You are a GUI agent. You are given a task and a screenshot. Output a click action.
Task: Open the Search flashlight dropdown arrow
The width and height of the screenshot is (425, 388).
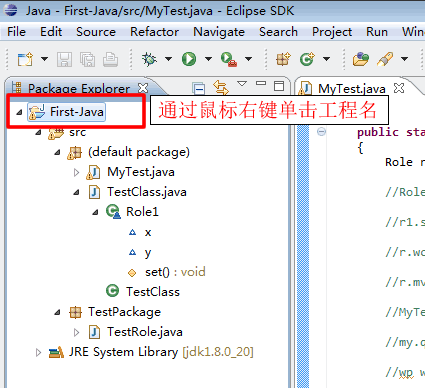(x=405, y=59)
